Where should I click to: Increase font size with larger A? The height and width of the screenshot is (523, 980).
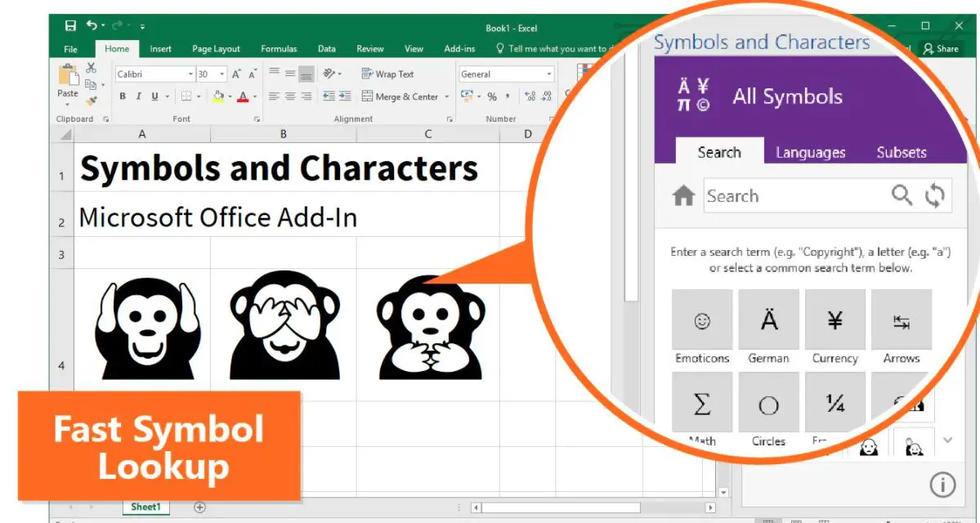click(236, 74)
